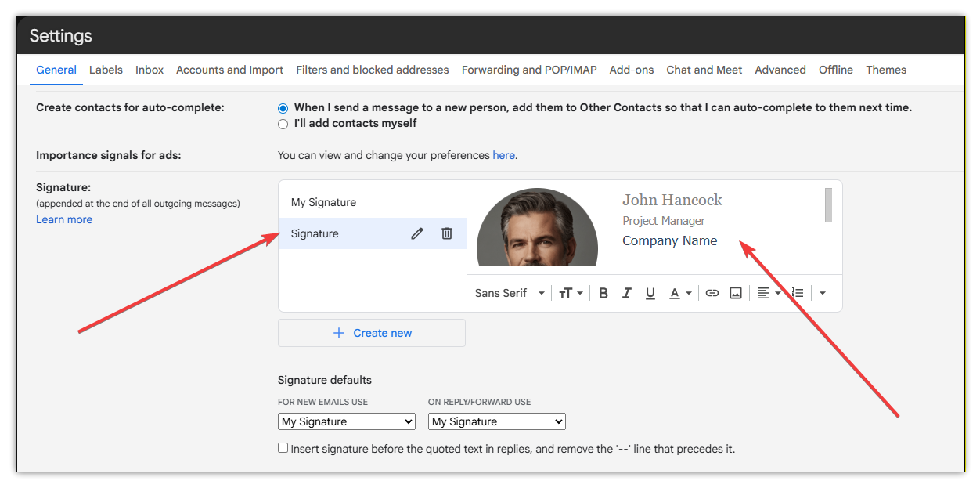The image size is (980, 488).
Task: Toggle bold formatting in signature editor
Action: 603,293
